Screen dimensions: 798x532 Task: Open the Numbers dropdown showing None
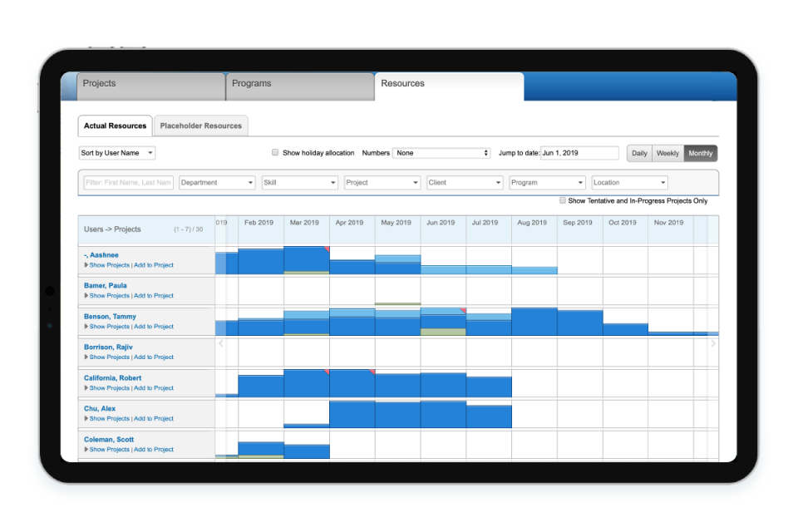click(x=441, y=153)
